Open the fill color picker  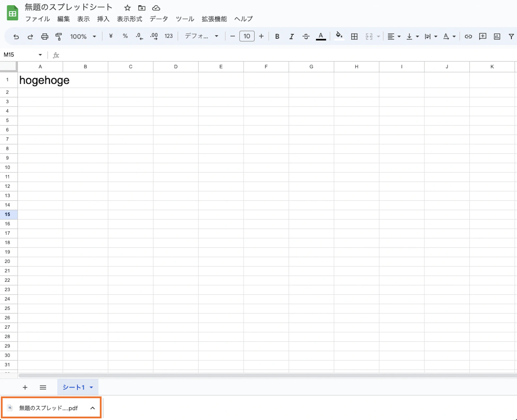(x=339, y=36)
